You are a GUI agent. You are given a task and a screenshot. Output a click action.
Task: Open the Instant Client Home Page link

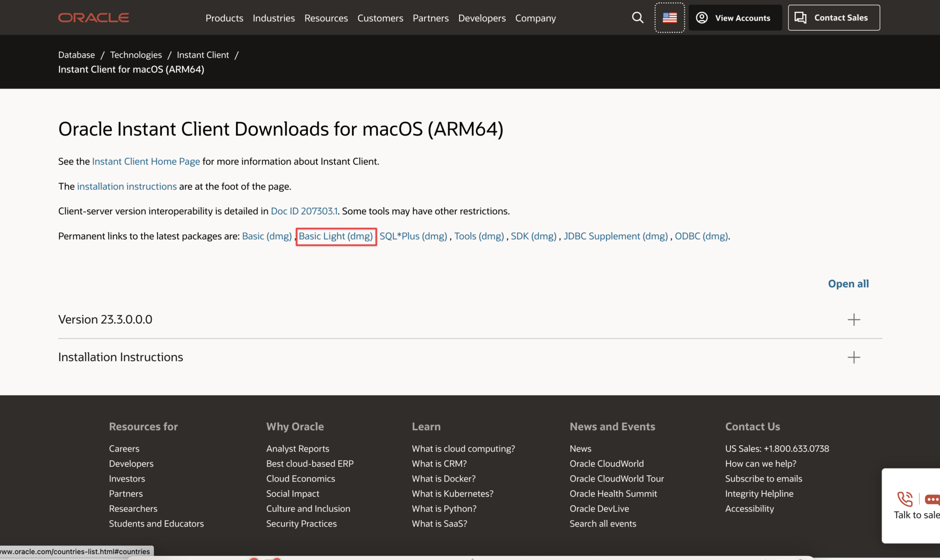click(x=146, y=161)
